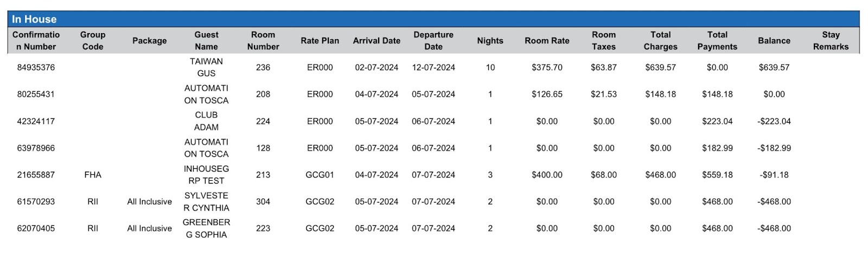The height and width of the screenshot is (265, 868).
Task: Click the GCG01 rate plan cell
Action: point(320,175)
